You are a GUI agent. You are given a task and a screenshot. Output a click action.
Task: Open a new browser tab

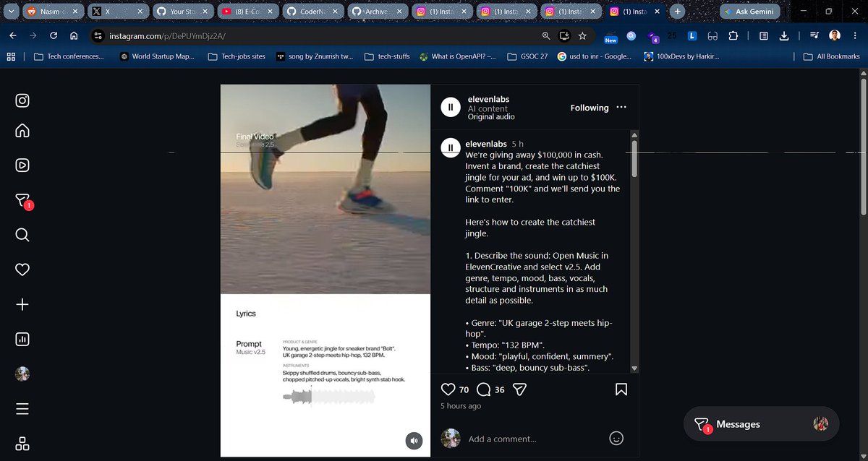tap(677, 12)
